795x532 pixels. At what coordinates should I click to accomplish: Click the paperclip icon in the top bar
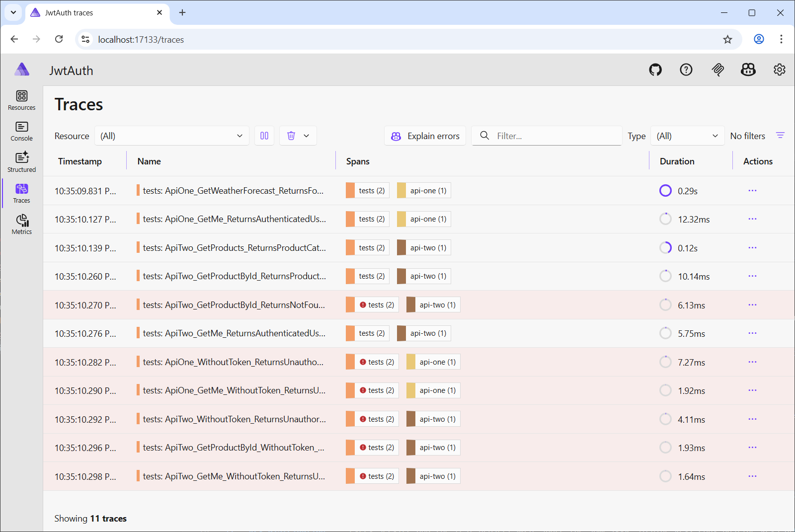[717, 70]
